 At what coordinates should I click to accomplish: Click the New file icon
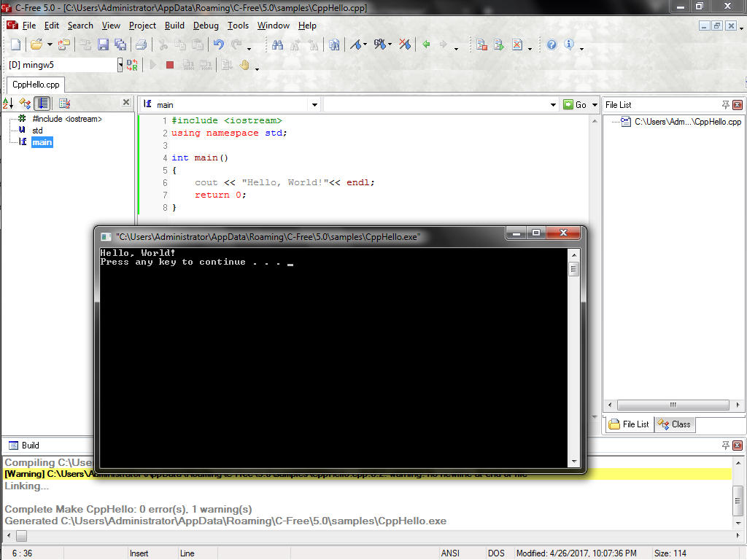click(16, 44)
